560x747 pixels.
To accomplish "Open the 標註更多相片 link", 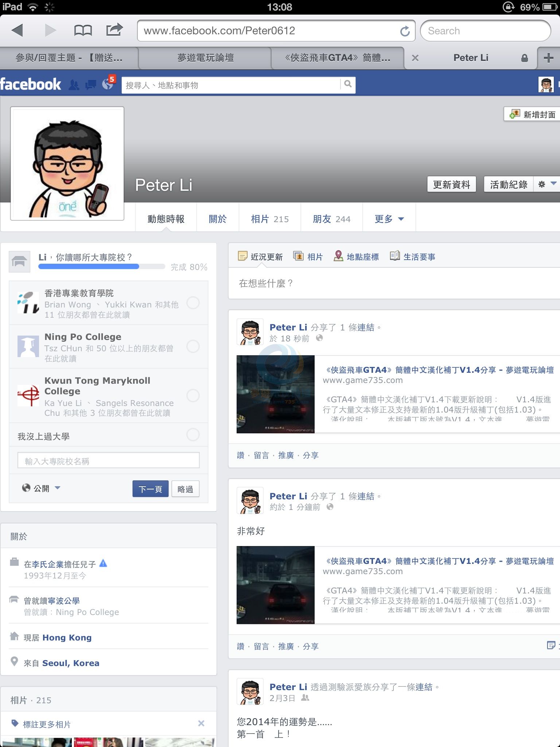I will pos(47,724).
